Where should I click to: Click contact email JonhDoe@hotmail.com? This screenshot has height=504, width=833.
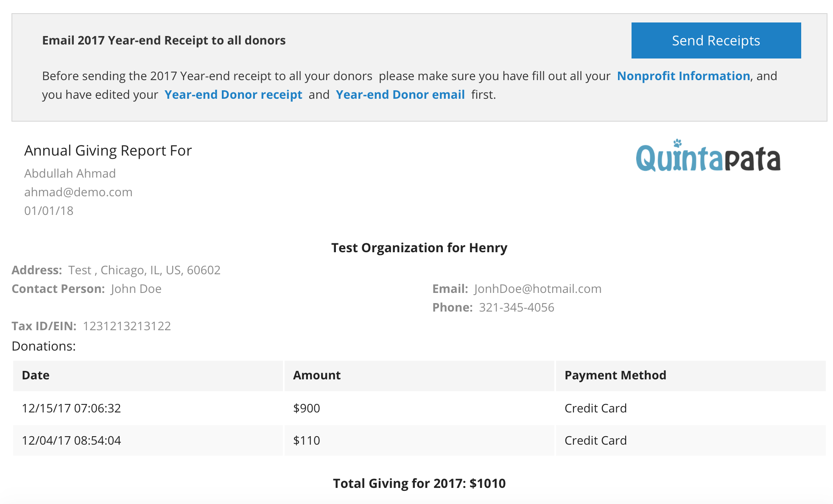(x=537, y=289)
